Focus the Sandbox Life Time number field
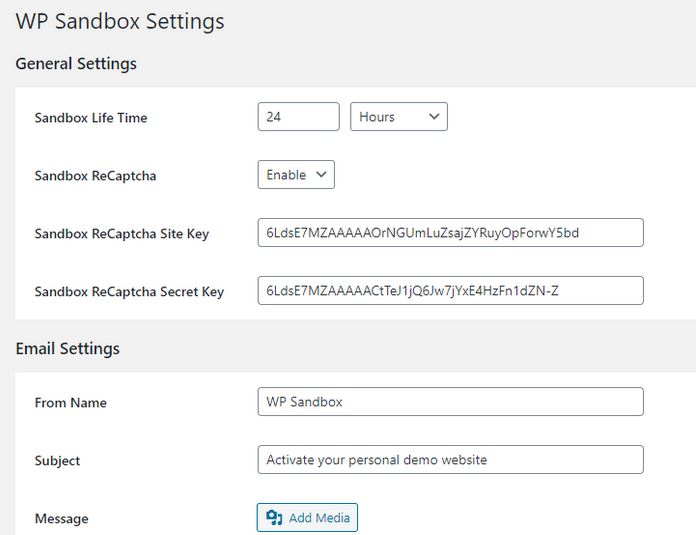The width and height of the screenshot is (696, 535). [298, 117]
